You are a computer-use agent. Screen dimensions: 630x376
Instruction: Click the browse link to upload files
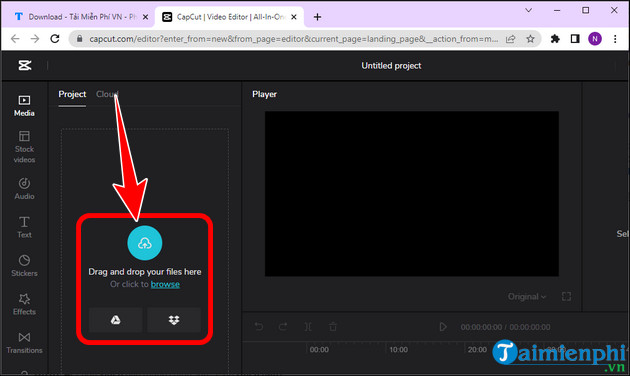click(165, 284)
